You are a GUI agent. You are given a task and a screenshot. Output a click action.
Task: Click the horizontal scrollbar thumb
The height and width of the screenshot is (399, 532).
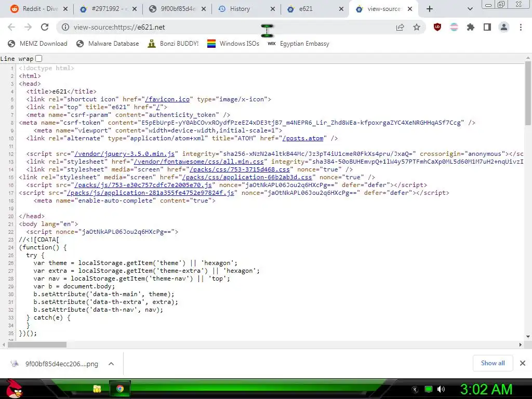(x=37, y=344)
